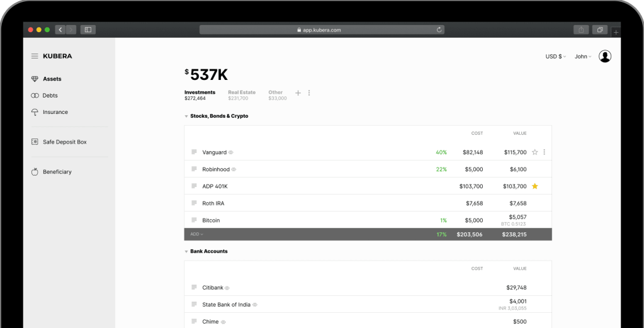Open the ADD dropdown in the totals row
The height and width of the screenshot is (328, 644).
196,234
